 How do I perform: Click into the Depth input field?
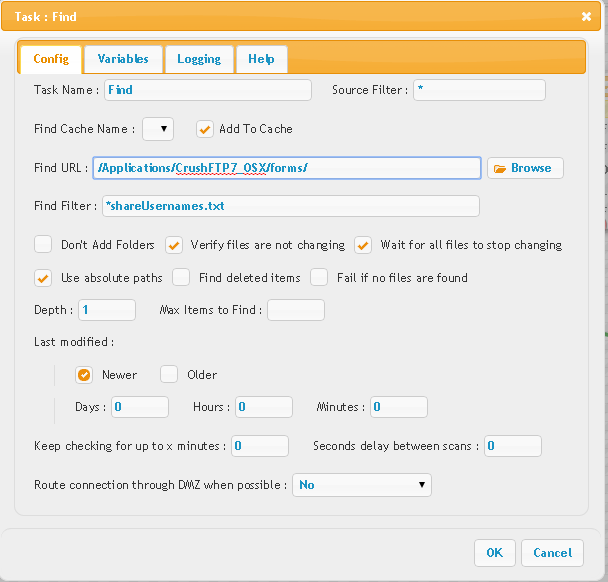point(107,310)
